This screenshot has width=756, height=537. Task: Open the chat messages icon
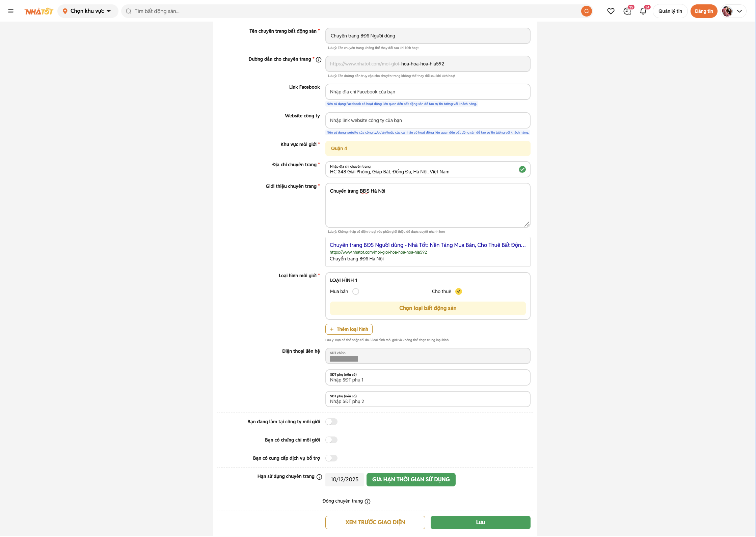click(x=627, y=11)
